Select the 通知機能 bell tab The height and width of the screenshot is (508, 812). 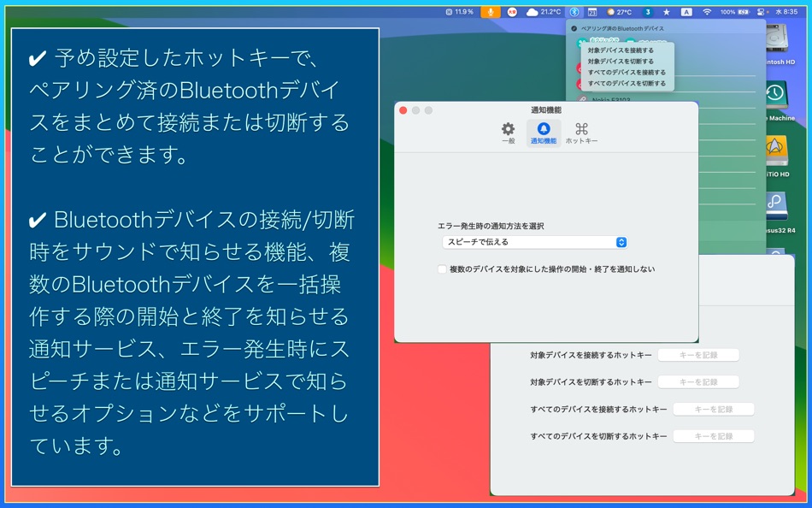click(x=544, y=133)
